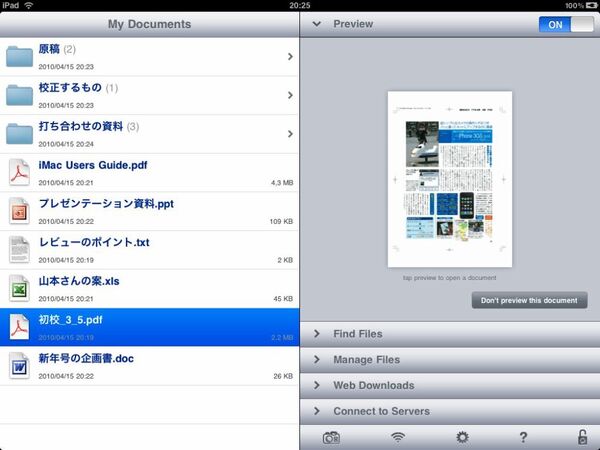Tap the My Documents title header
This screenshot has height=450, width=600.
pyautogui.click(x=149, y=24)
